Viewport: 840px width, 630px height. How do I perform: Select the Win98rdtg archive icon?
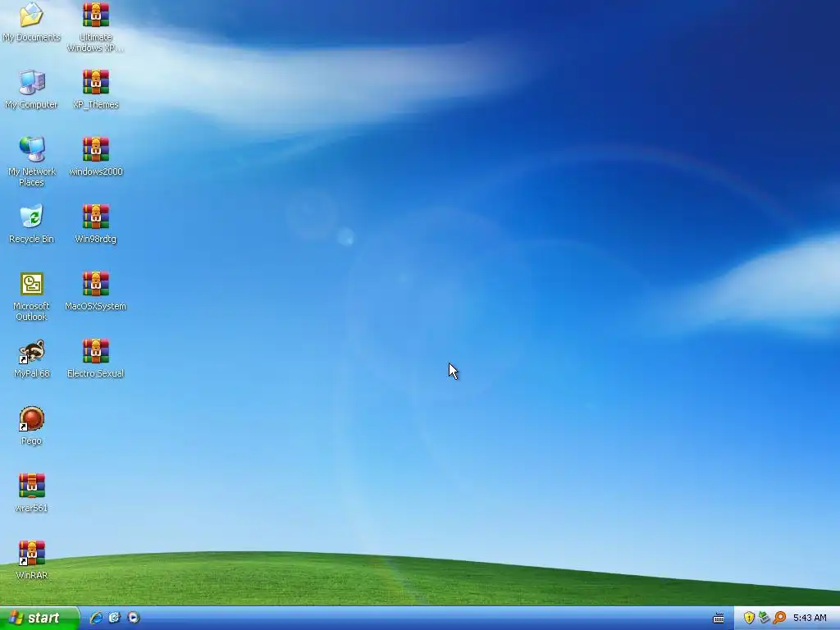tap(96, 224)
